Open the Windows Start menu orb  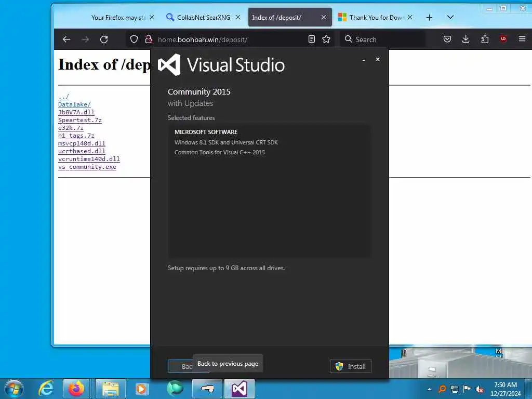point(14,389)
